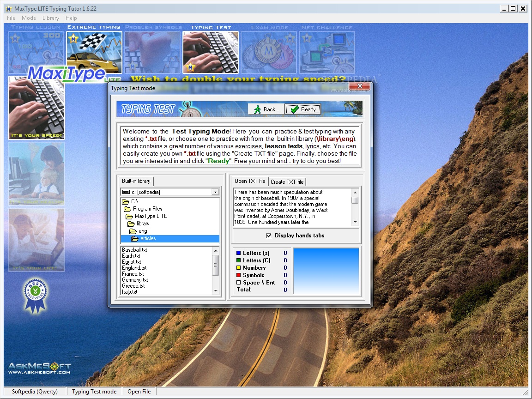Open the drive selection dropdown arrow
Image resolution: width=532 pixels, height=399 pixels.
coord(215,192)
